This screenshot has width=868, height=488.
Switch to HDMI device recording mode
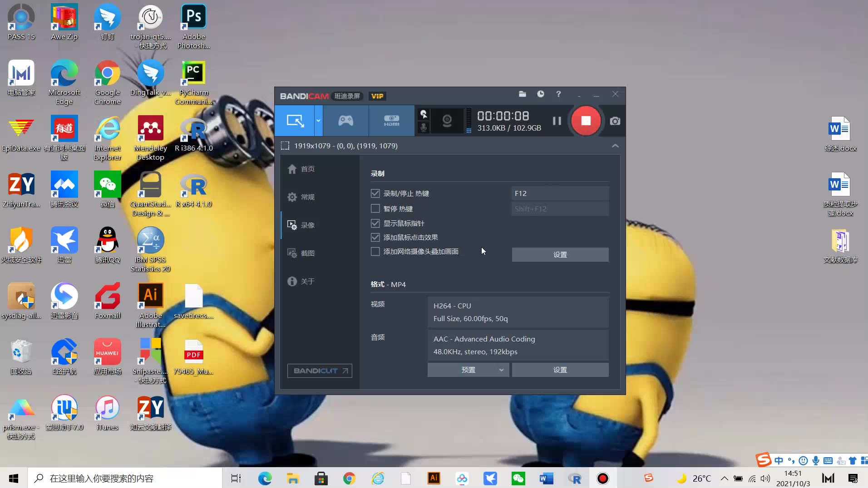tap(391, 121)
